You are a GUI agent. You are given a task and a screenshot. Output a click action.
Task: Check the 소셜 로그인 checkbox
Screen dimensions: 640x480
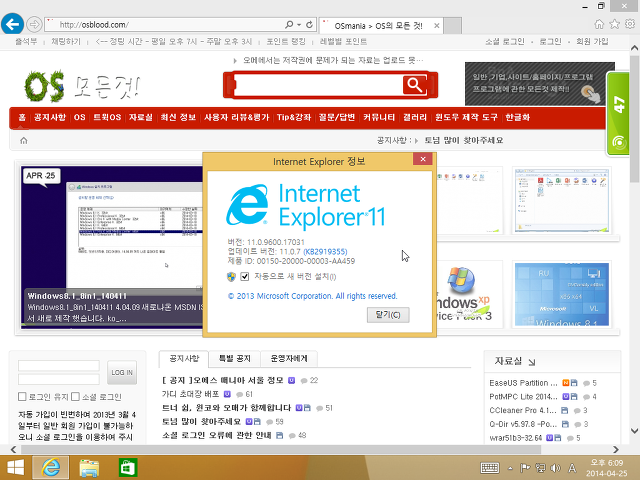coord(75,396)
